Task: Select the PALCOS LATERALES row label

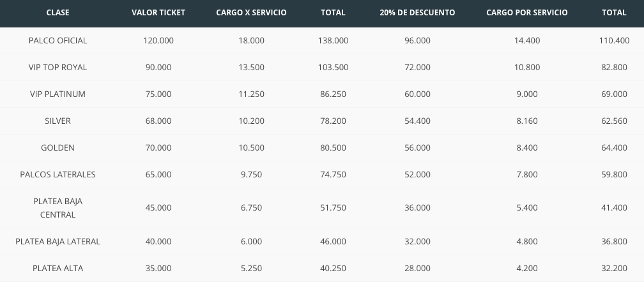Action: [58, 175]
